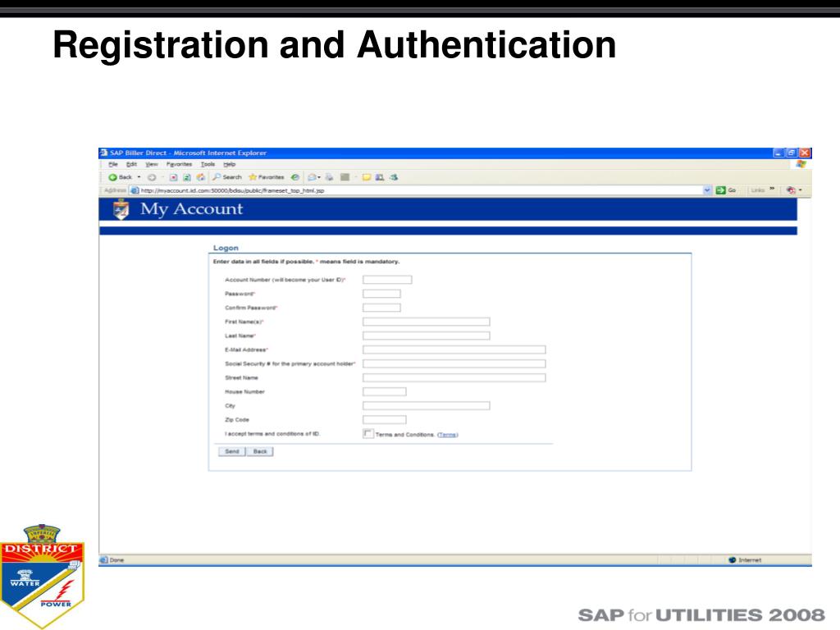
Task: Click the Messenger icon in toolbar
Action: point(394,177)
